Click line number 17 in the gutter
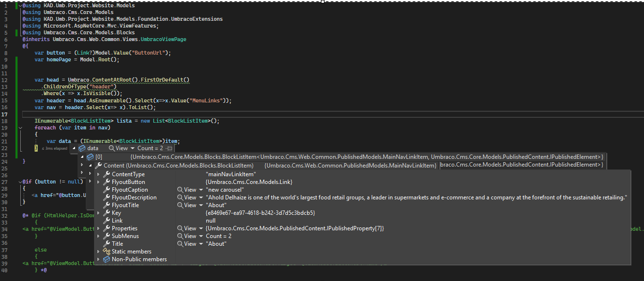 [x=5, y=114]
